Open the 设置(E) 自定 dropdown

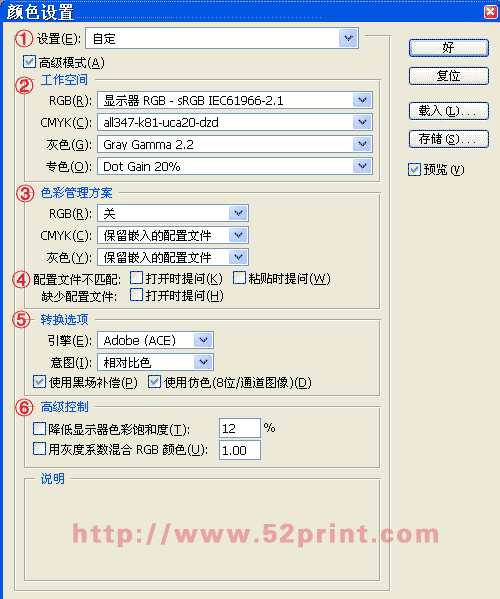[x=222, y=38]
